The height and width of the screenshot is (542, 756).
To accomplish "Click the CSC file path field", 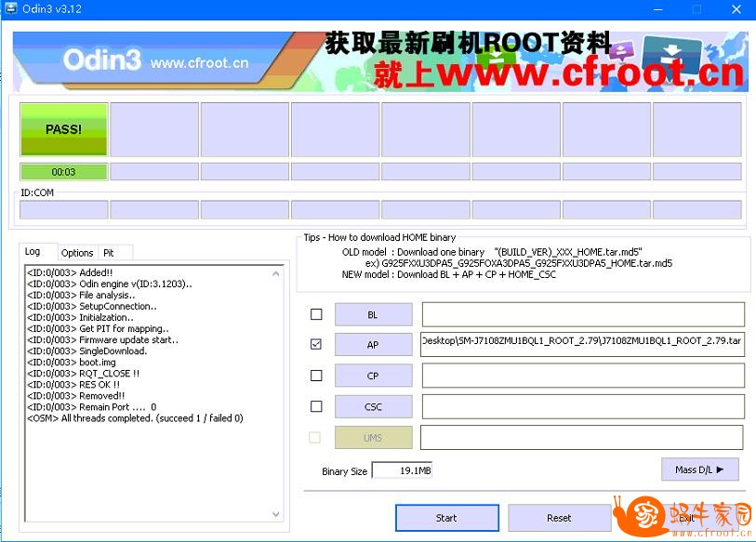I will pos(583,406).
